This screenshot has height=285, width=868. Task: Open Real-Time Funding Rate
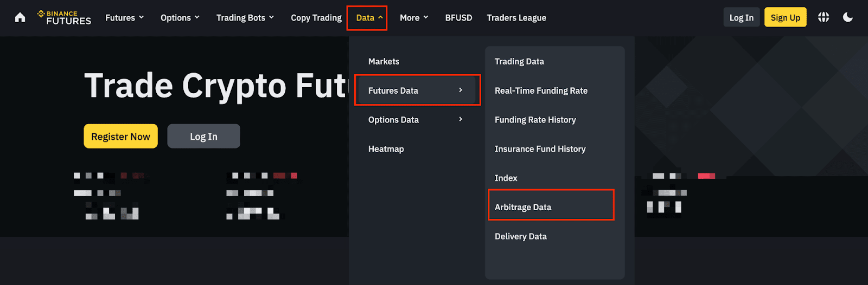pyautogui.click(x=541, y=90)
